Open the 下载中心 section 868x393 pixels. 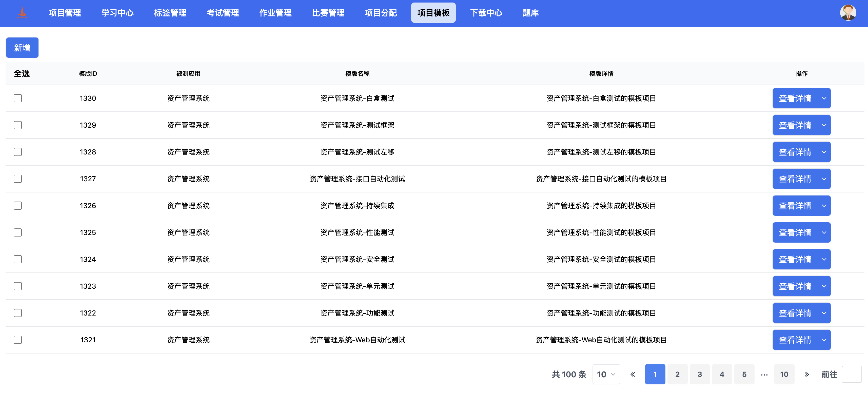pyautogui.click(x=486, y=13)
